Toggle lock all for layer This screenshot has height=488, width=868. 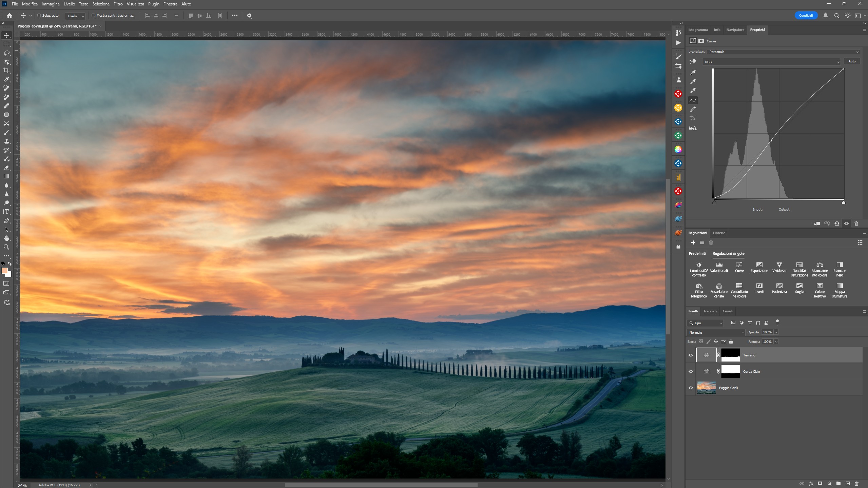pyautogui.click(x=731, y=341)
